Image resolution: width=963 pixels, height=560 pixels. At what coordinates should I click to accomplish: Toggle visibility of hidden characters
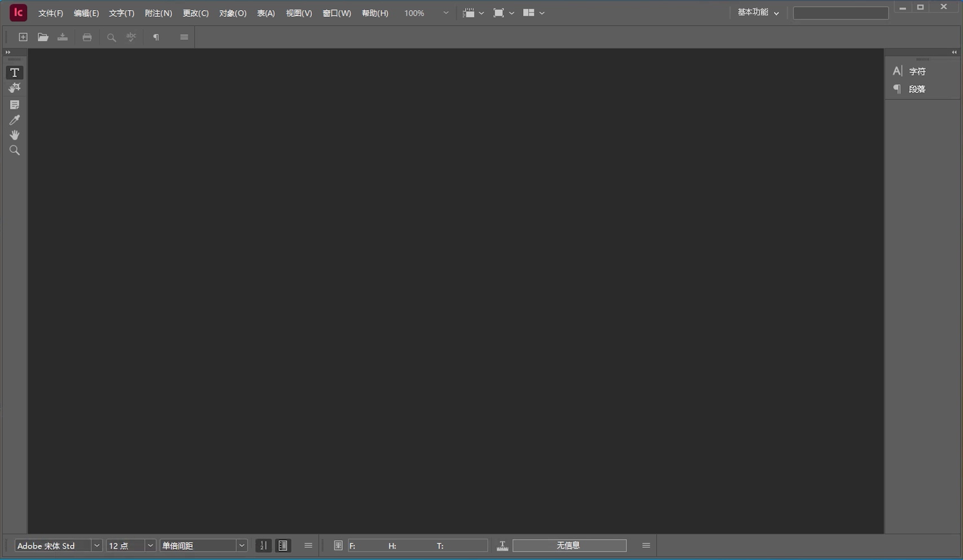(156, 37)
